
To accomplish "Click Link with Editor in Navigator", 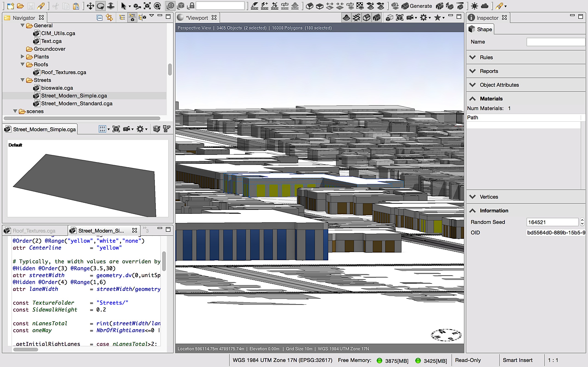I will pyautogui.click(x=109, y=17).
